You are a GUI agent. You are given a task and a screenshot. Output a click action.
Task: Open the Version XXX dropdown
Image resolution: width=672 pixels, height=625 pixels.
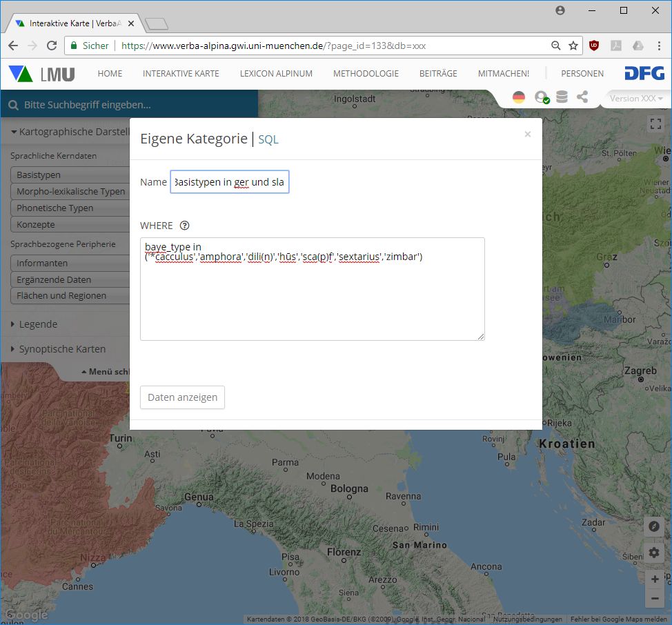635,99
